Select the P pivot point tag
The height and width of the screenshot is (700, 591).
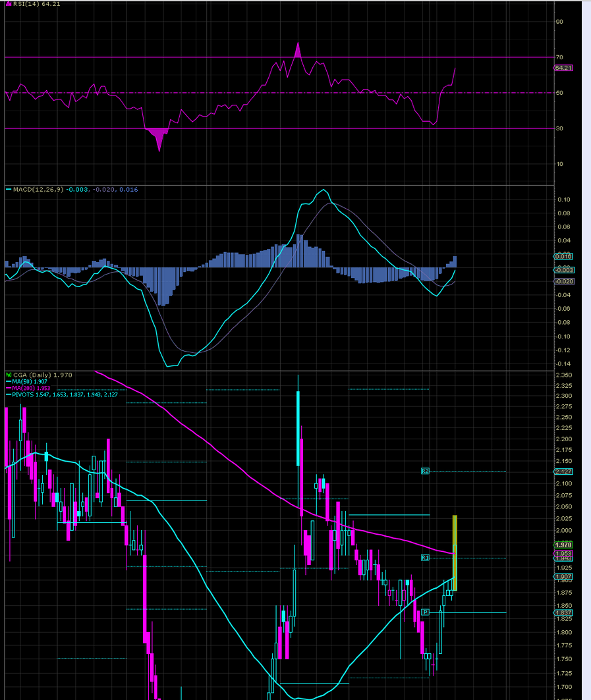[x=426, y=612]
